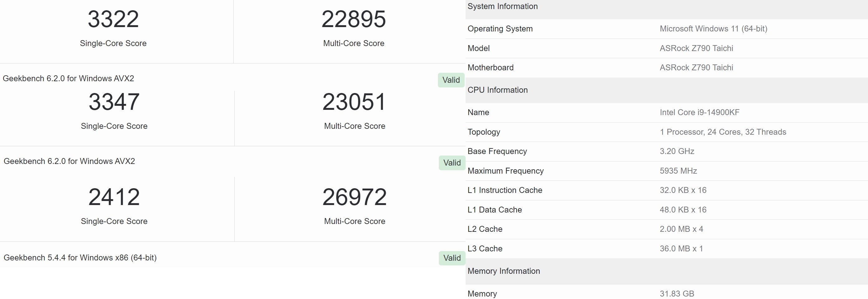Click the Single-Core Score label under 2412
Image resolution: width=868 pixels, height=299 pixels.
point(114,221)
